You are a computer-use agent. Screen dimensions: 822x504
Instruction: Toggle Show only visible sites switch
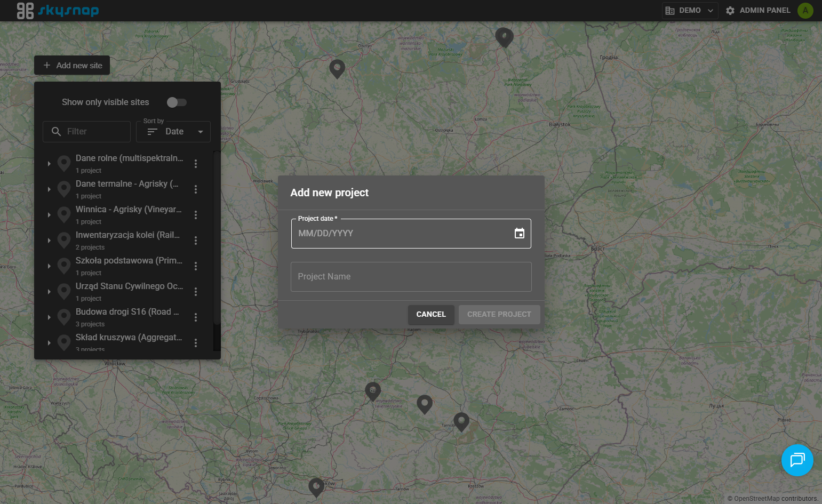177,102
